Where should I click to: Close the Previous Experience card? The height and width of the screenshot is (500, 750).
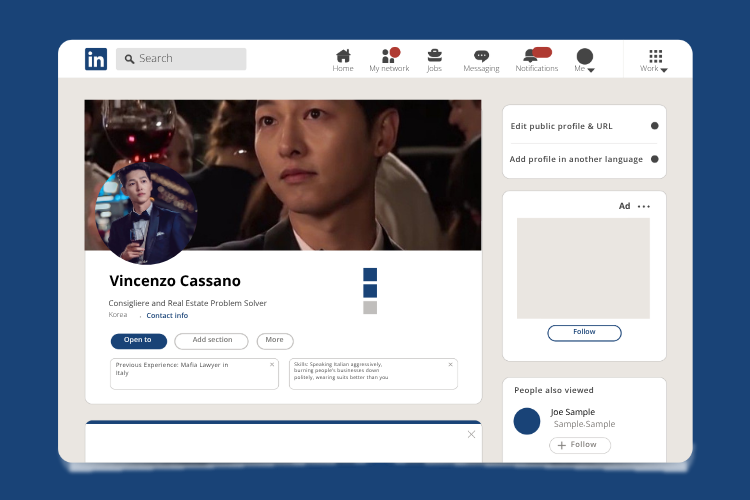272,365
